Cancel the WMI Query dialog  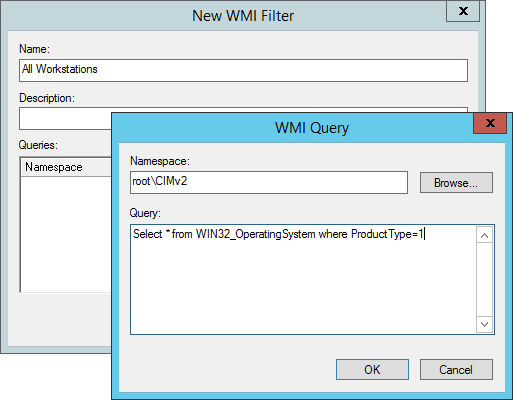coord(456,369)
